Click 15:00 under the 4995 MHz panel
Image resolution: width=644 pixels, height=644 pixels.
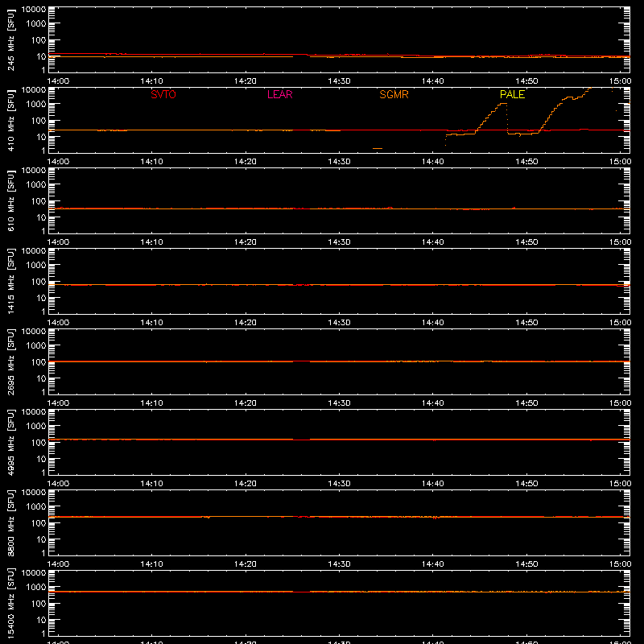(620, 484)
